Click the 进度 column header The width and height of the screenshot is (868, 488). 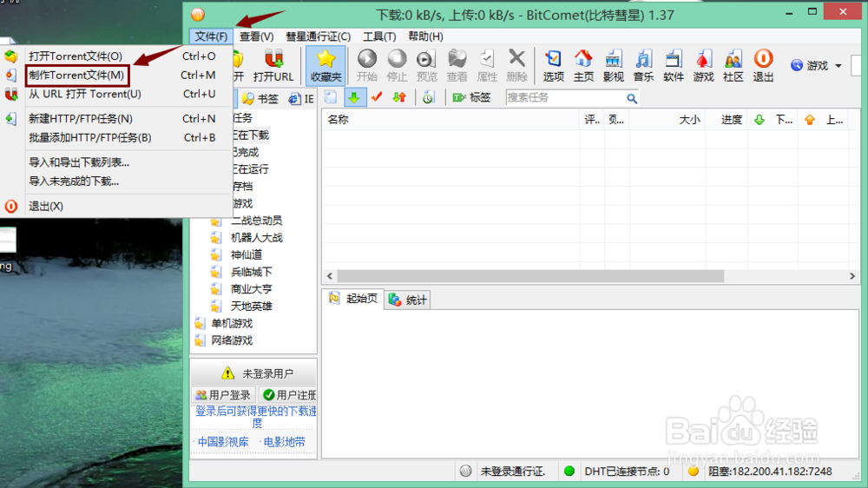(727, 120)
